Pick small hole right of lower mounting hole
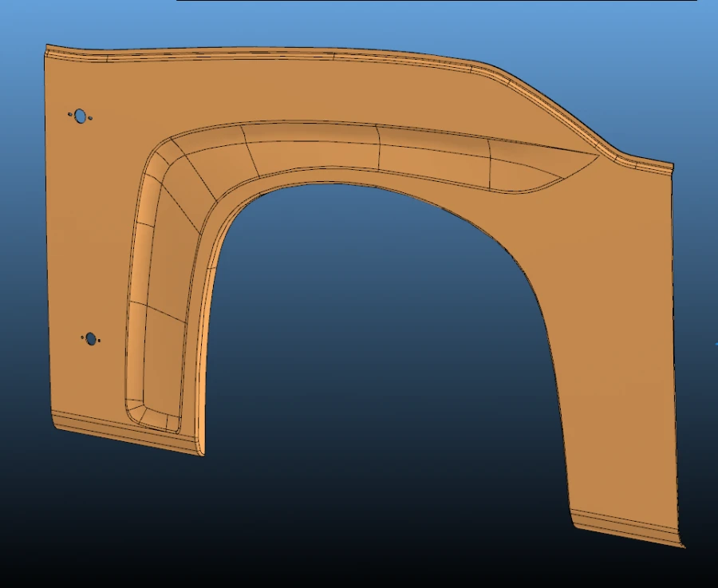Screen dimensions: 718x588 point(100,342)
